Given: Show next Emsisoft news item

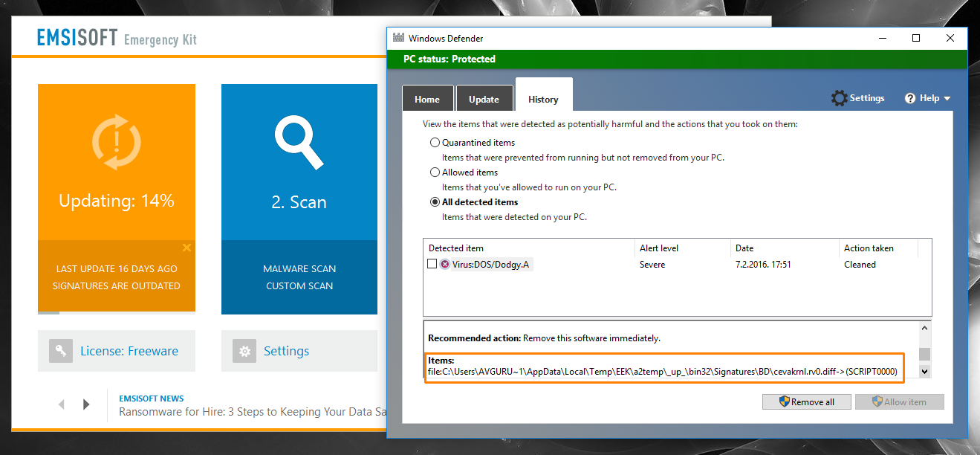Looking at the screenshot, I should coord(86,404).
